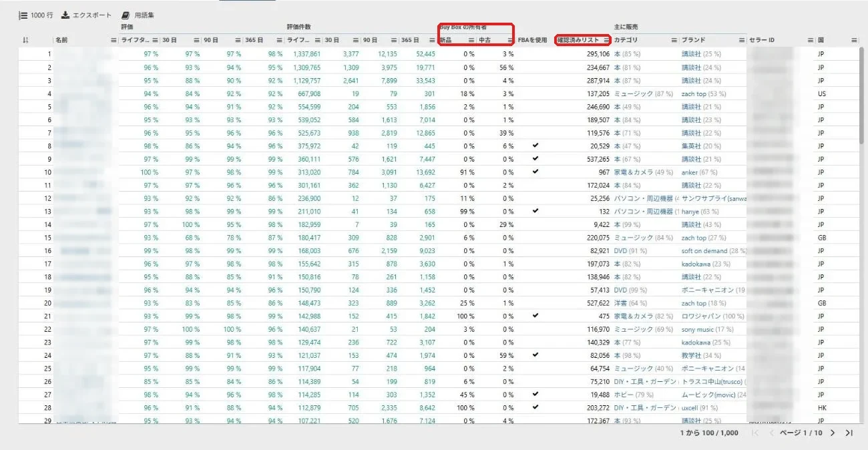Jump to the last page arrow
The image size is (868, 450).
pyautogui.click(x=849, y=433)
